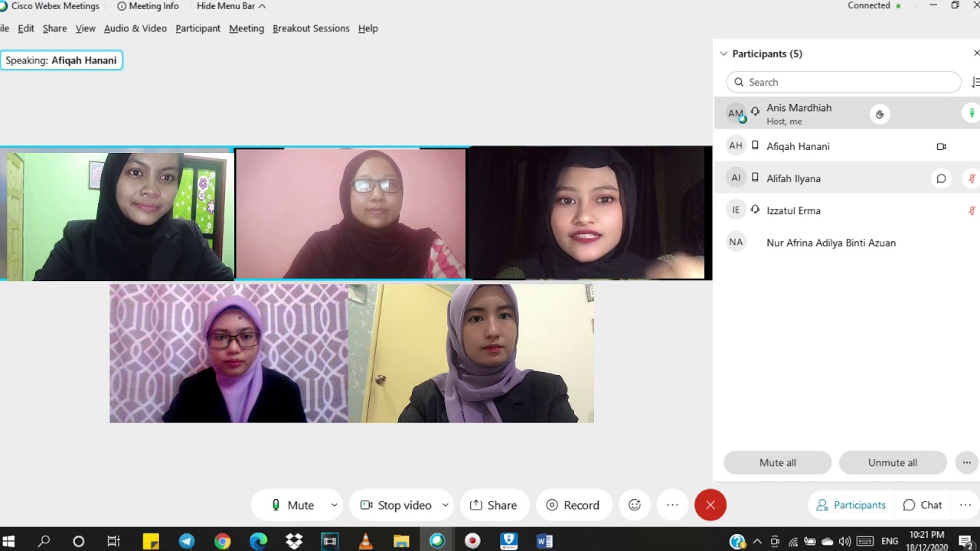980x551 pixels.
Task: Open video options arrow beside Stop video
Action: pos(445,505)
